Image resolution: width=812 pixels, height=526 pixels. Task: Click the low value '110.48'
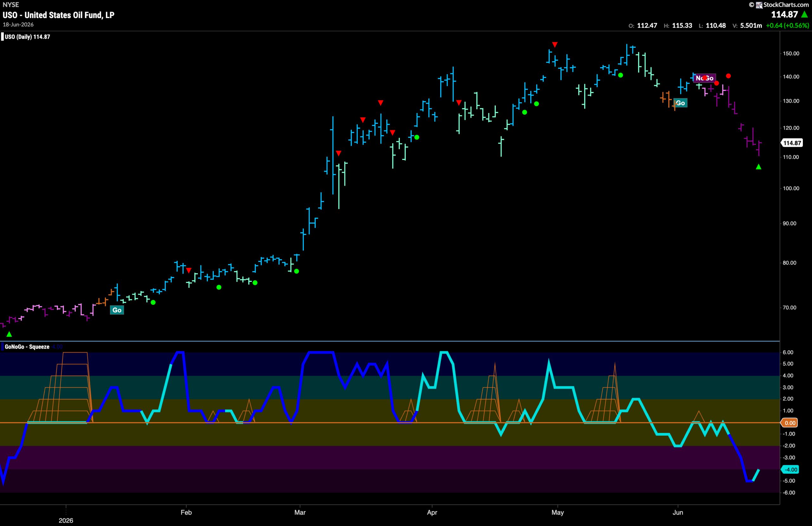click(x=716, y=26)
